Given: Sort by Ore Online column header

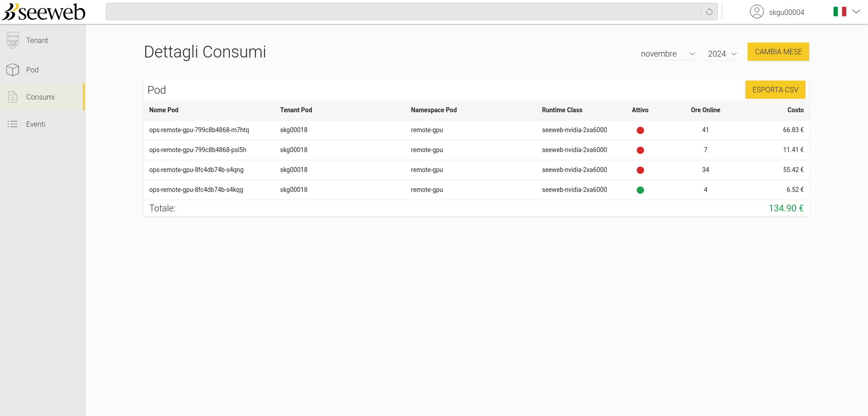Looking at the screenshot, I should click(x=705, y=110).
